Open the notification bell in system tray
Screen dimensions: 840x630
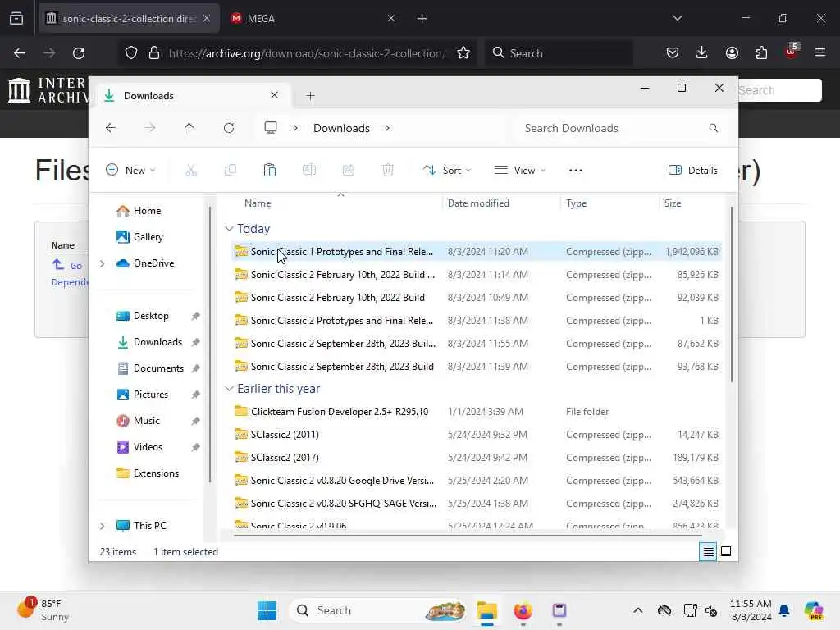(784, 610)
